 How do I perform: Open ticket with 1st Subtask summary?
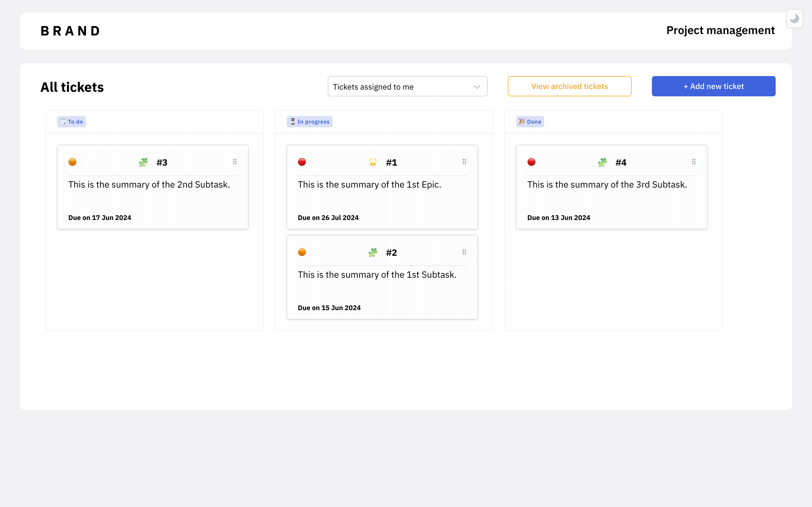coord(377,275)
